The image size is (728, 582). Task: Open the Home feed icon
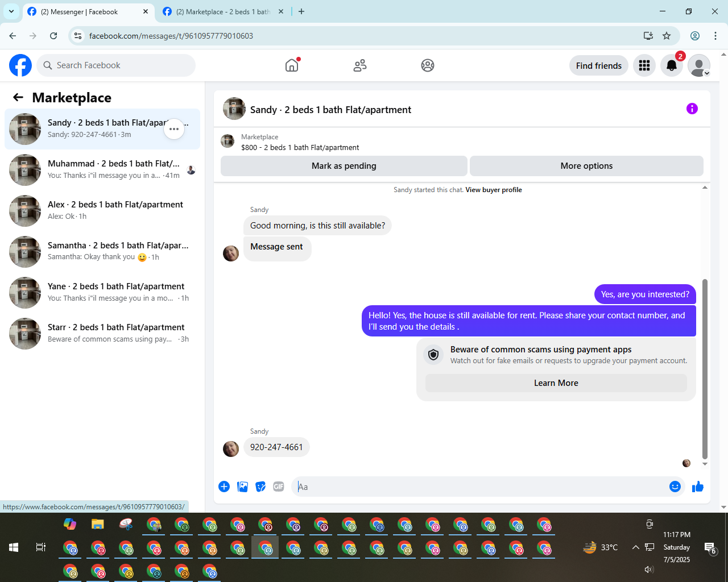292,65
